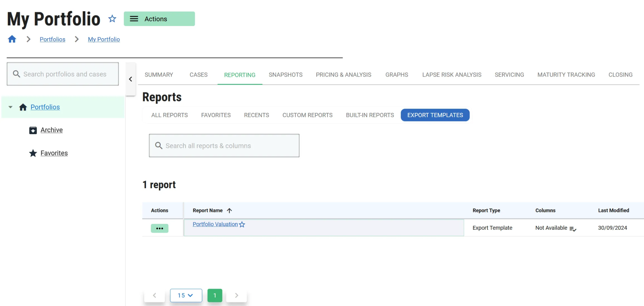The width and height of the screenshot is (644, 306).
Task: Toggle the favorite star beside Portfolio Valuation
Action: [x=242, y=225]
